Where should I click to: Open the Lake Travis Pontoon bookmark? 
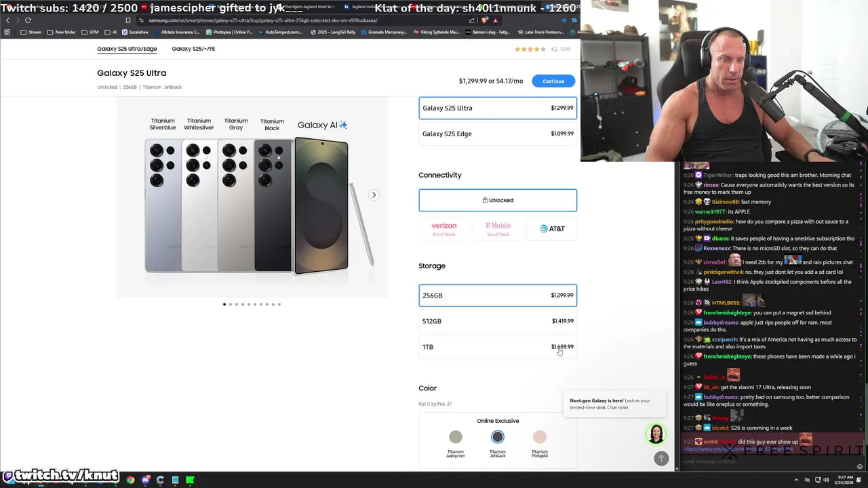[x=540, y=32]
